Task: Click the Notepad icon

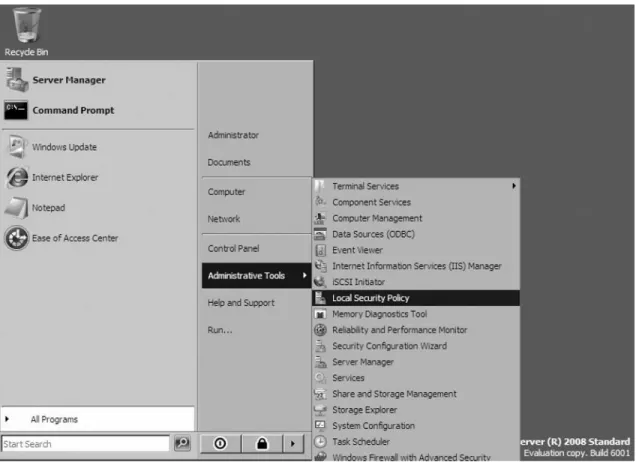Action: click(16, 208)
